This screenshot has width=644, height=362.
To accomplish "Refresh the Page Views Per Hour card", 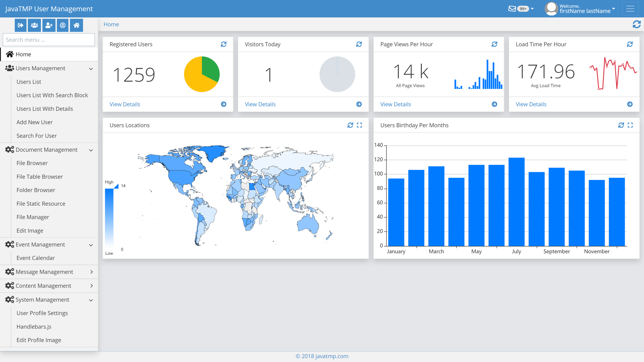I will (494, 44).
